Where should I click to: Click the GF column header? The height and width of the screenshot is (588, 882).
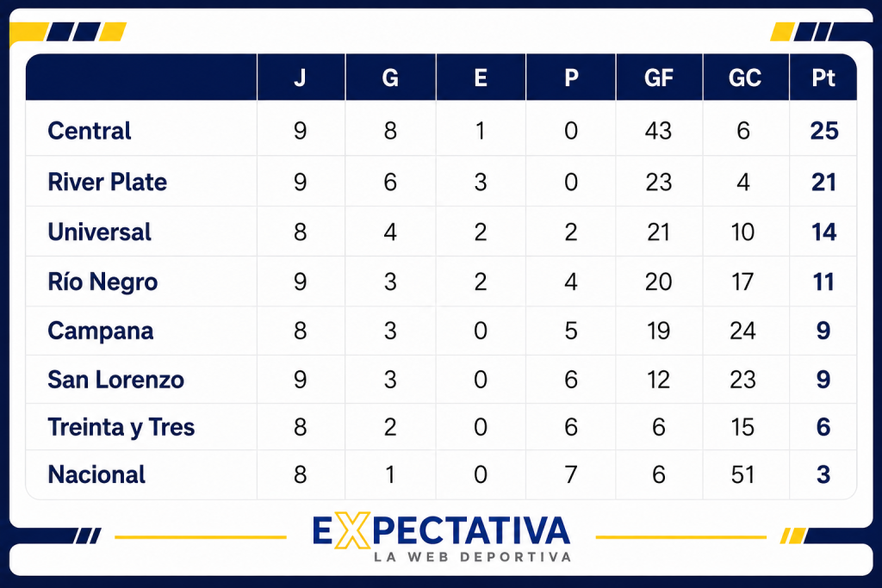(x=659, y=77)
